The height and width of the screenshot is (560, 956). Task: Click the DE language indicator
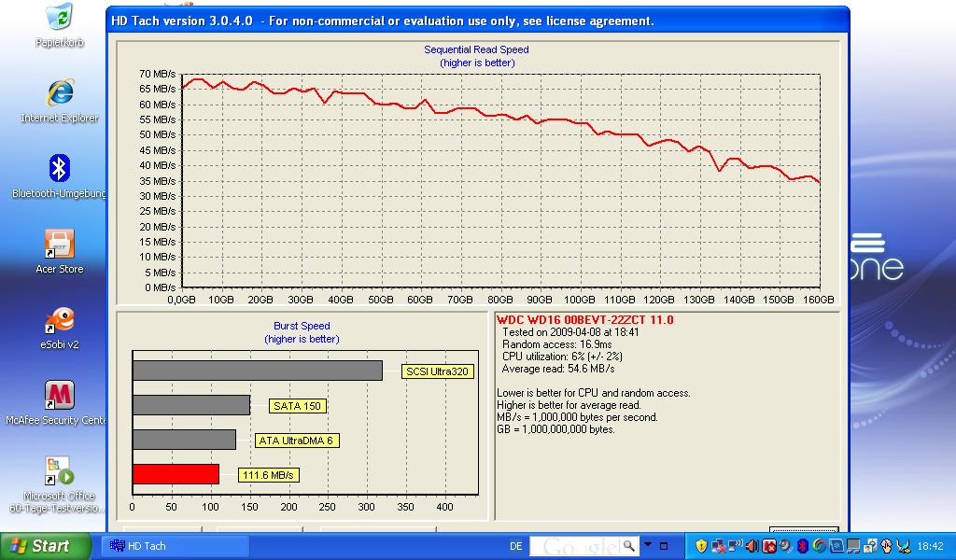click(515, 546)
